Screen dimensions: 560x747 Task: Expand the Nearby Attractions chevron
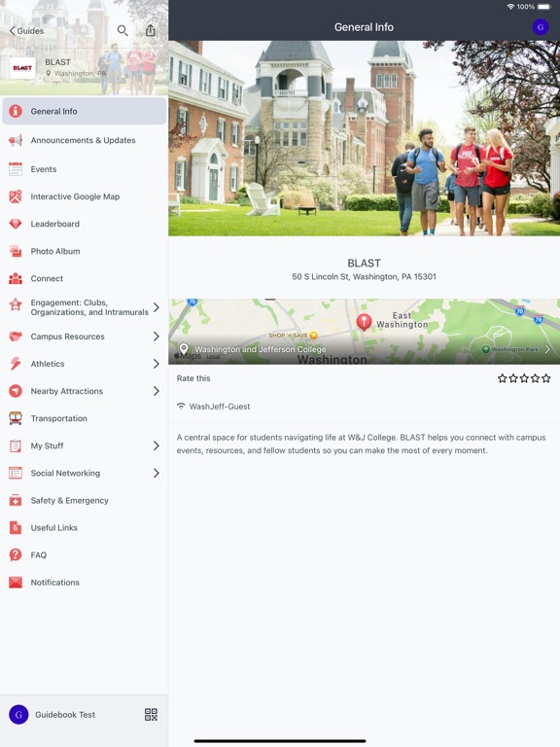[157, 391]
